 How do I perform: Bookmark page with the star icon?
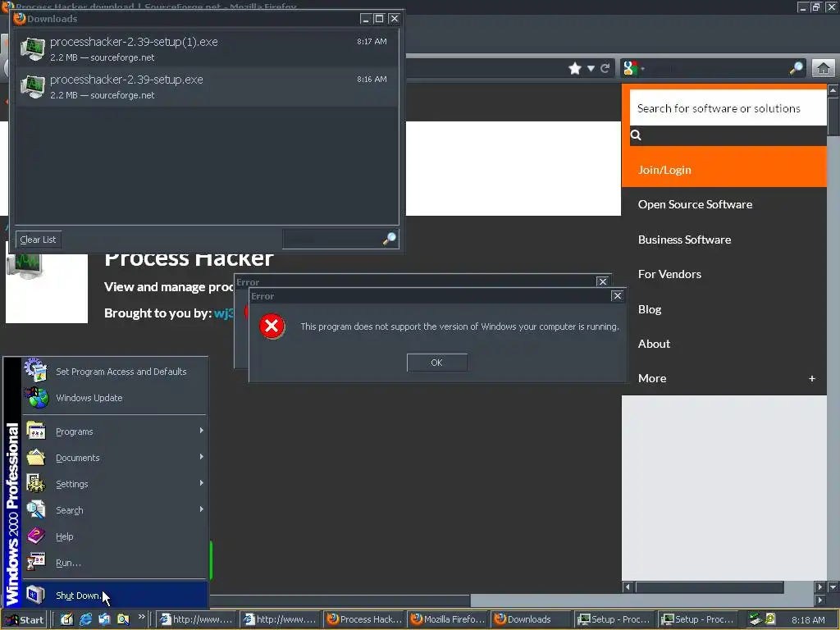click(x=575, y=69)
